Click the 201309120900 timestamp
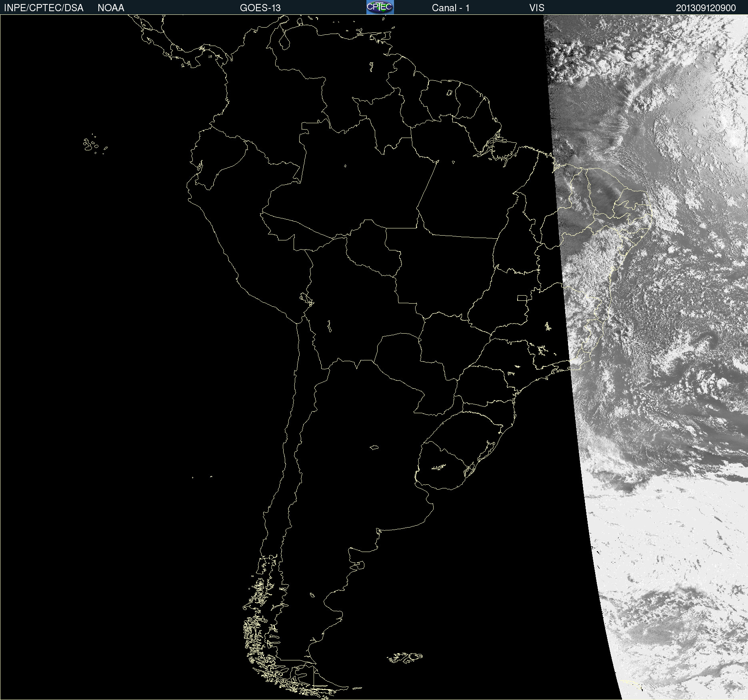This screenshot has width=748, height=700. [706, 8]
